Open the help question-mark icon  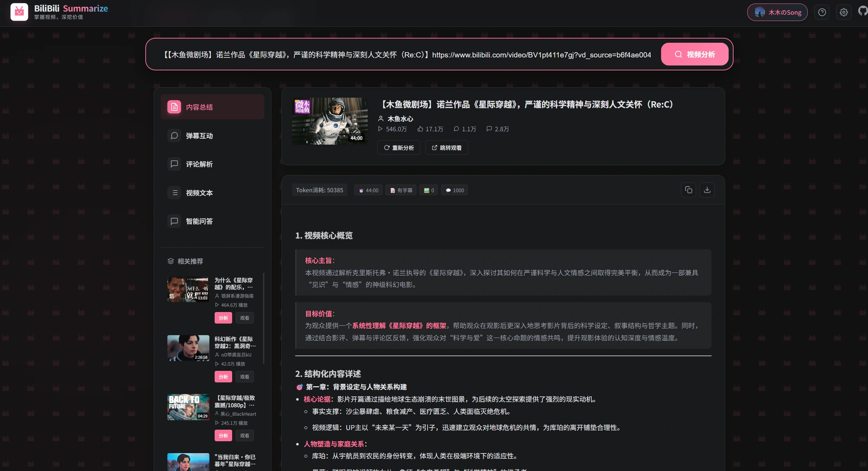coord(822,12)
